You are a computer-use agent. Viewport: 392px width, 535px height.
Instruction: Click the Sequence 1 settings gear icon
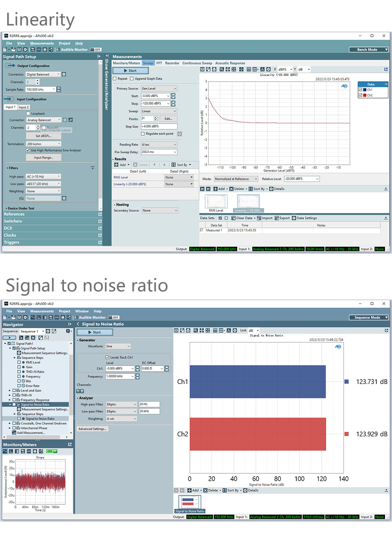click(x=48, y=331)
